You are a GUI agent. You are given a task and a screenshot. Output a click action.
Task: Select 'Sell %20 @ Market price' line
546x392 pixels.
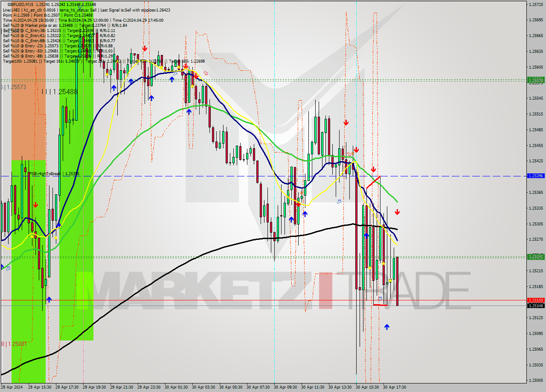pos(65,25)
